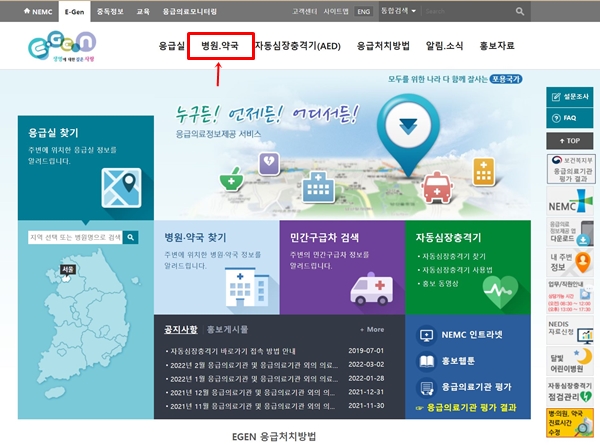Click the heartbeat heart icon in green tile
600x445 pixels.
pyautogui.click(x=500, y=292)
